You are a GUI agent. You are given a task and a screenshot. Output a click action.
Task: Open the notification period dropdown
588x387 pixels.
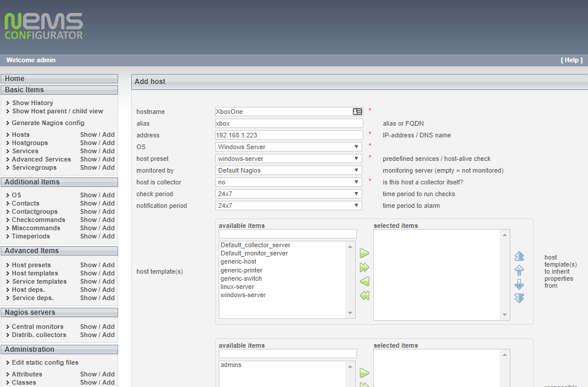click(288, 206)
